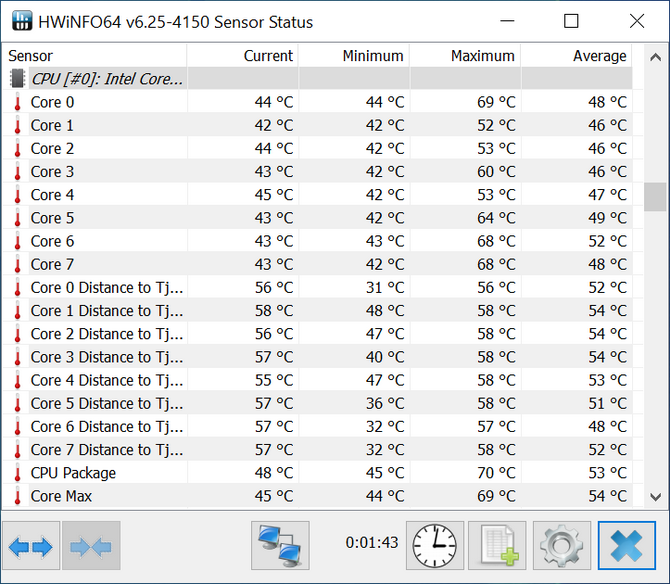
Task: Select the Core 2 sensor row label
Action: coord(52,149)
